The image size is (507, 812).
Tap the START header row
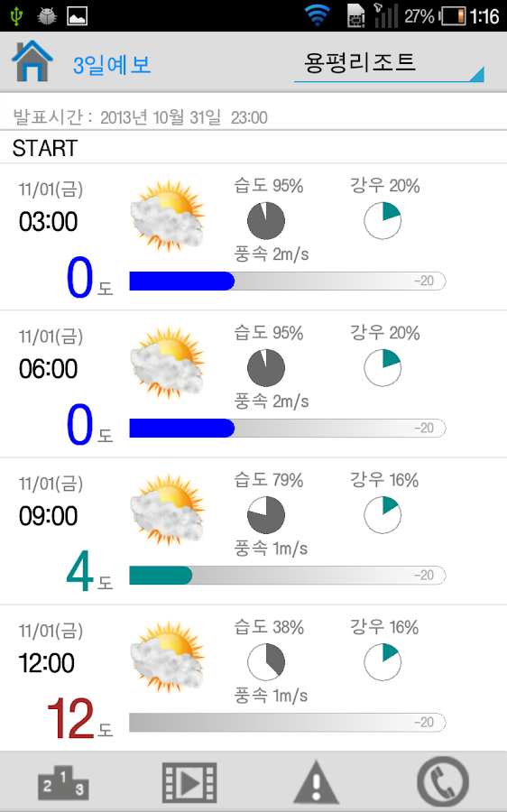253,148
